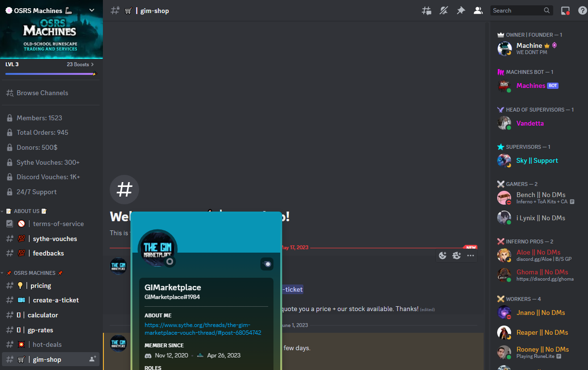
Task: Click the GIMarketplace profile popup avatar
Action: click(158, 249)
